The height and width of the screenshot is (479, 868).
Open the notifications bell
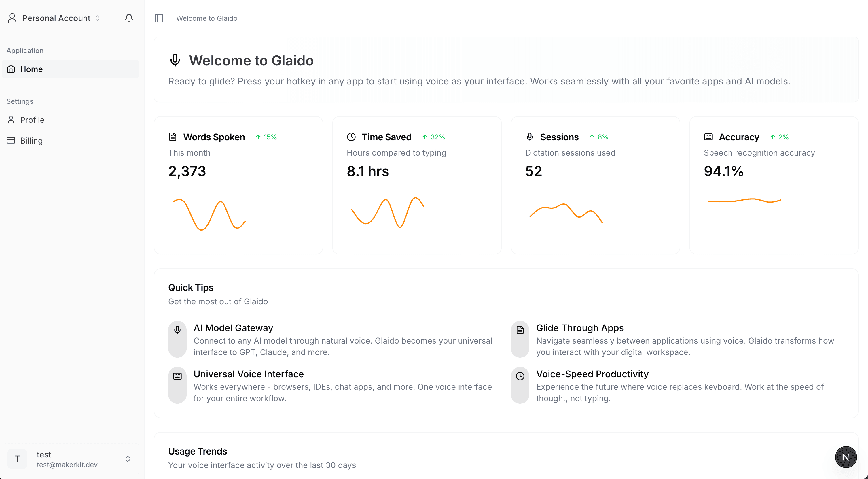(129, 18)
